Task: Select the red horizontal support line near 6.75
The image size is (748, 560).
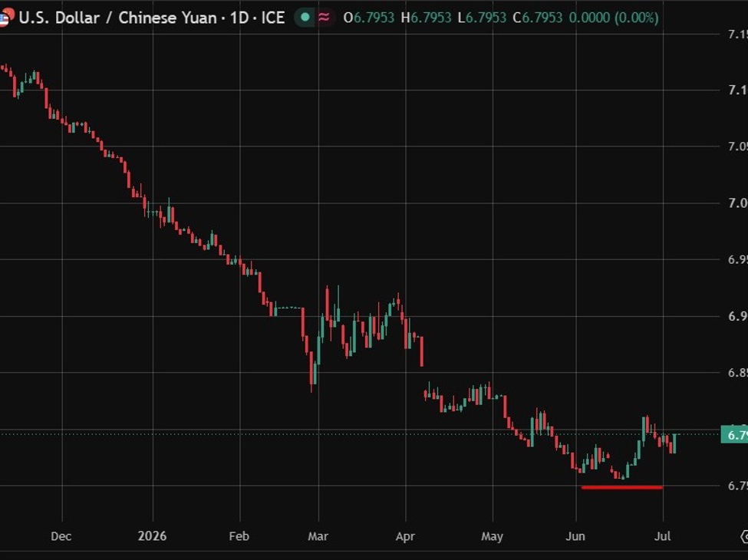Action: tap(622, 487)
